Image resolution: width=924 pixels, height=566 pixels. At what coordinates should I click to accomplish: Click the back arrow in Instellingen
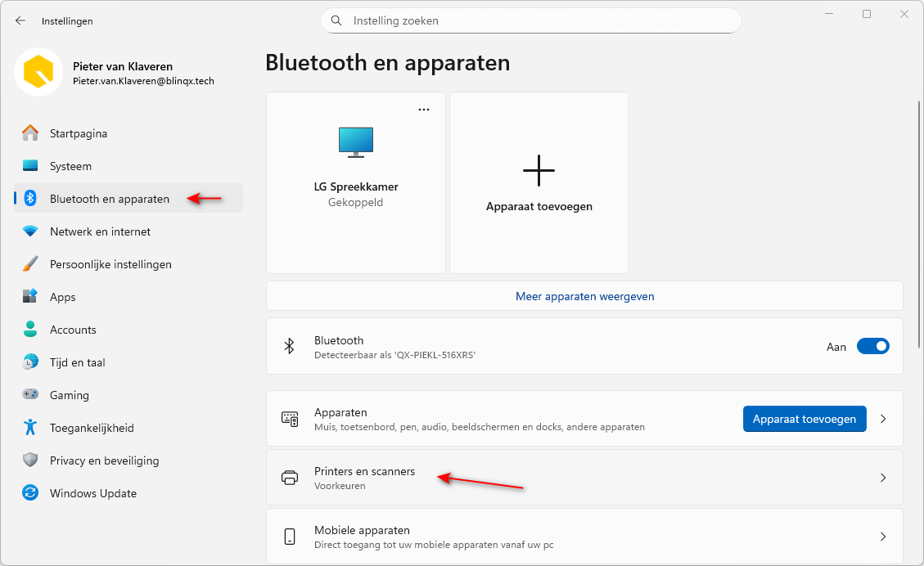click(x=20, y=20)
